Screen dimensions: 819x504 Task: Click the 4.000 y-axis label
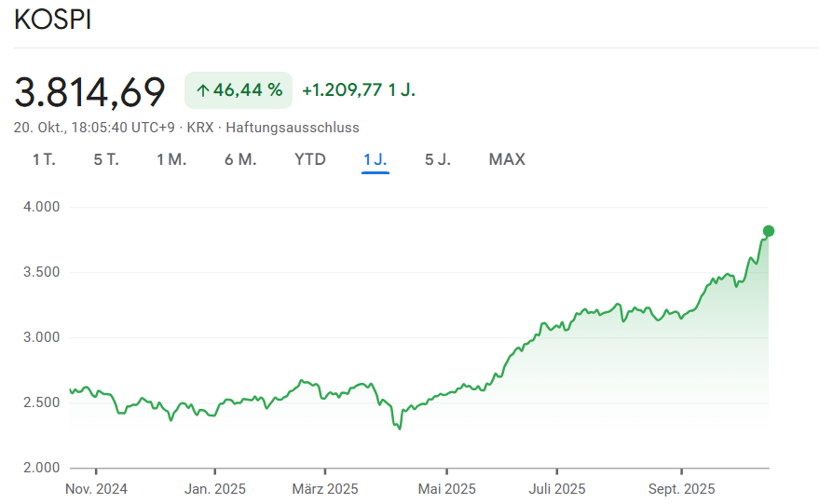[39, 207]
